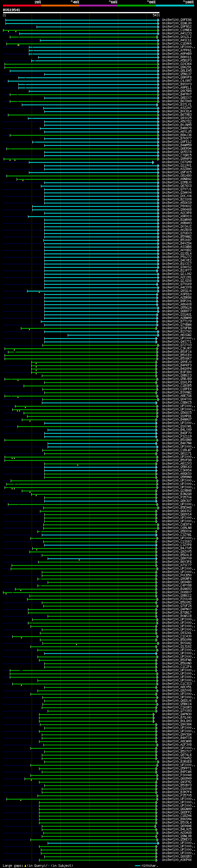Screen dimensions: 197x868
Task: Select the UniRef100_Q55624 label
Action: point(176,308)
